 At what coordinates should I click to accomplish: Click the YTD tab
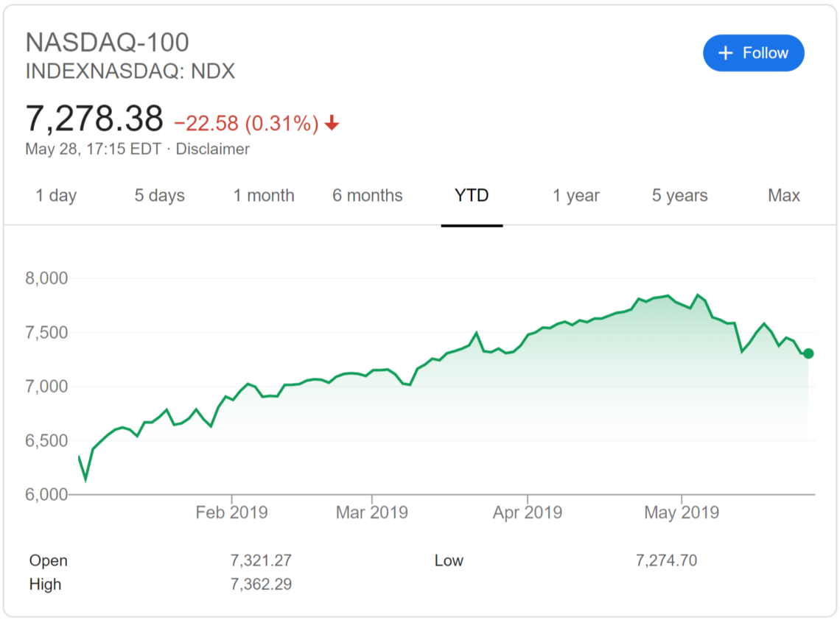click(x=472, y=195)
